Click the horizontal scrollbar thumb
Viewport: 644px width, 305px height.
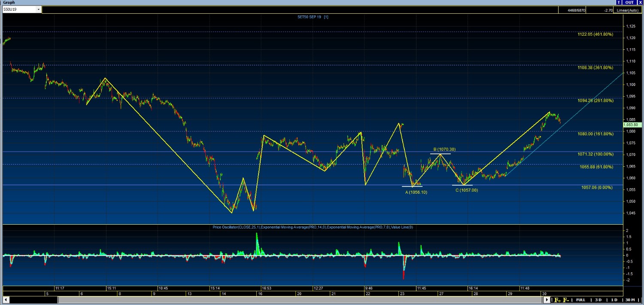pyautogui.click(x=301, y=300)
